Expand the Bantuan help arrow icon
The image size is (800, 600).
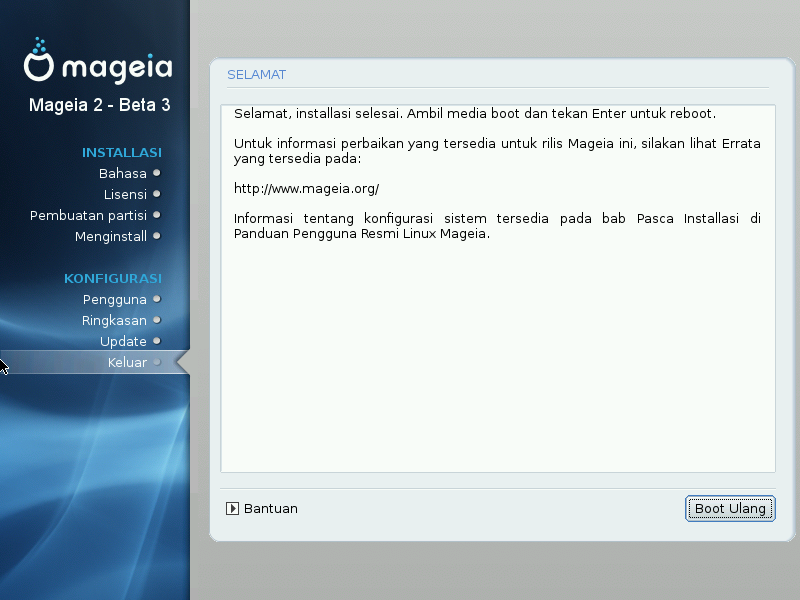click(x=232, y=508)
